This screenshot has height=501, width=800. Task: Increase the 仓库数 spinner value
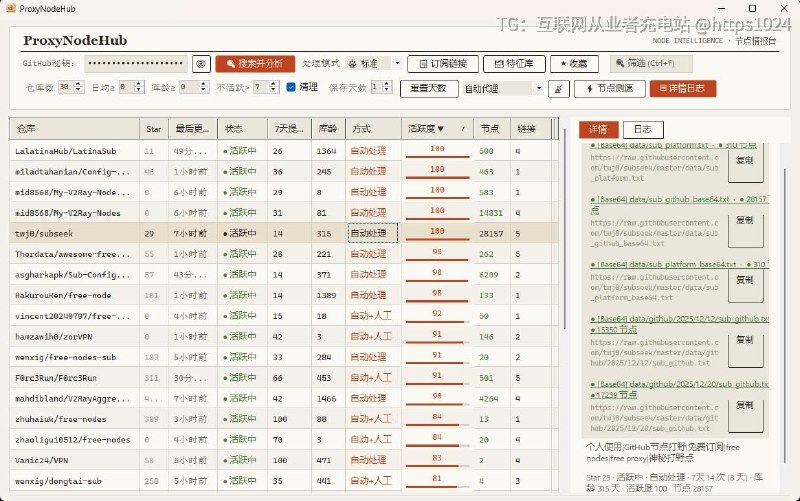[x=78, y=84]
